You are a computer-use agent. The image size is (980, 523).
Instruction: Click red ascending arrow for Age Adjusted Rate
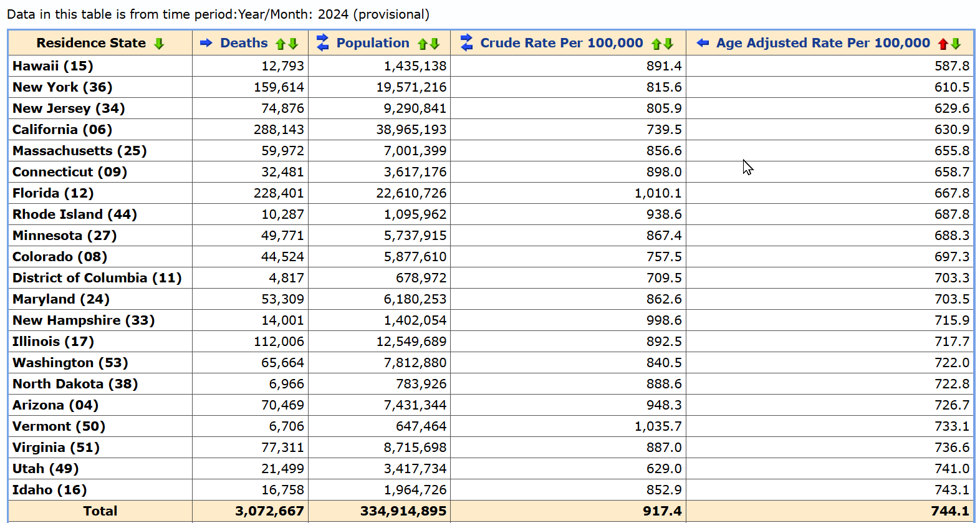pyautogui.click(x=943, y=44)
